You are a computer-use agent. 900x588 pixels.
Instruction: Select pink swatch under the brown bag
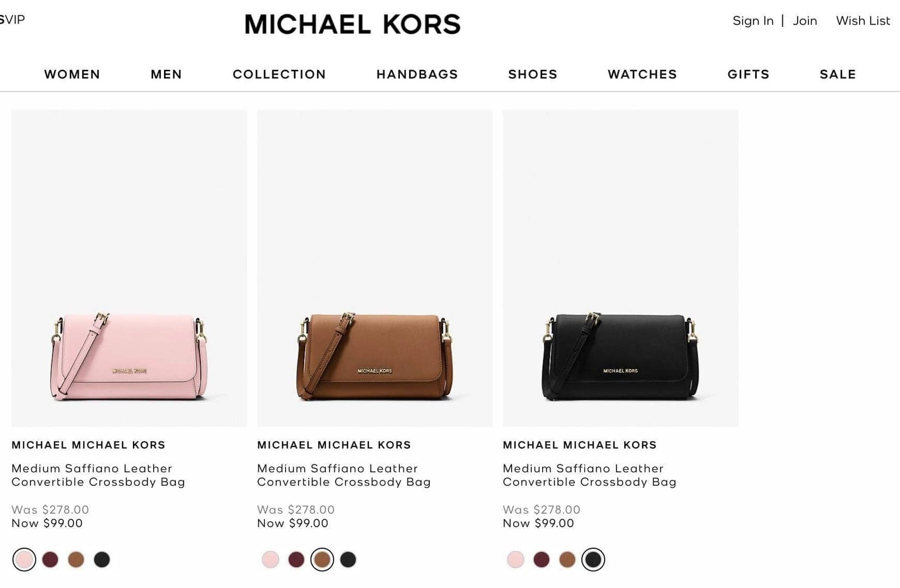click(270, 559)
